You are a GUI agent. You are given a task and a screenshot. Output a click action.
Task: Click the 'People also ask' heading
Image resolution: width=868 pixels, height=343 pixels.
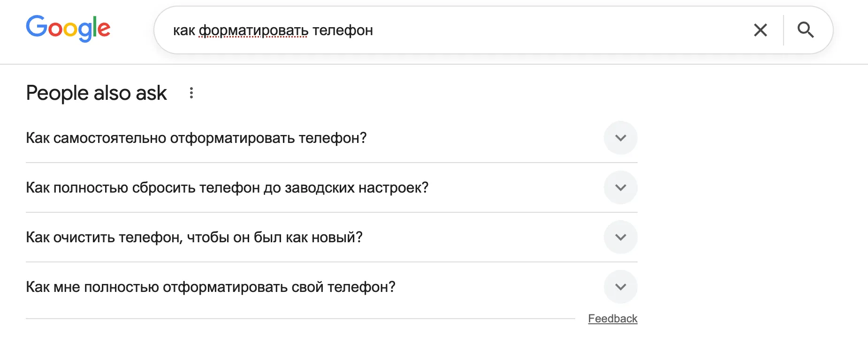[x=96, y=93]
